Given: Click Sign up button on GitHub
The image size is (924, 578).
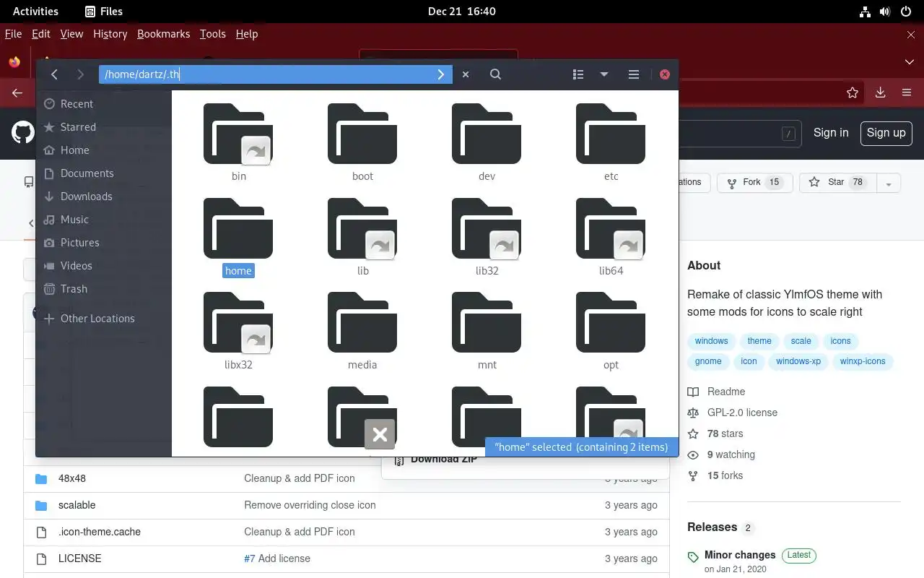Looking at the screenshot, I should point(886,133).
